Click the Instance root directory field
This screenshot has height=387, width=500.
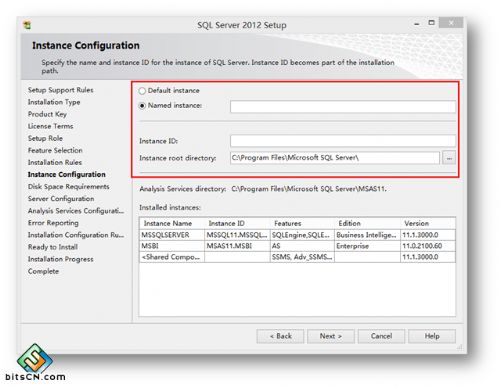[x=335, y=158]
